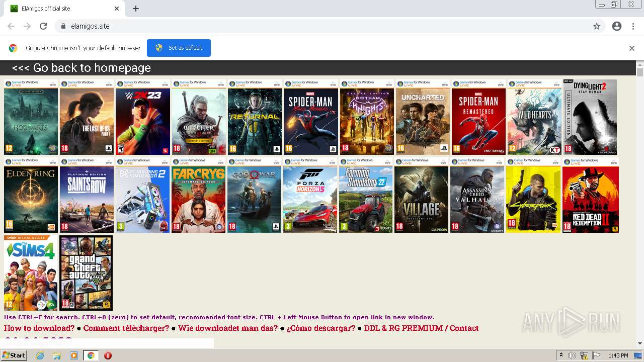
Task: Open the WWE 2K23 cover
Action: pyautogui.click(x=143, y=117)
